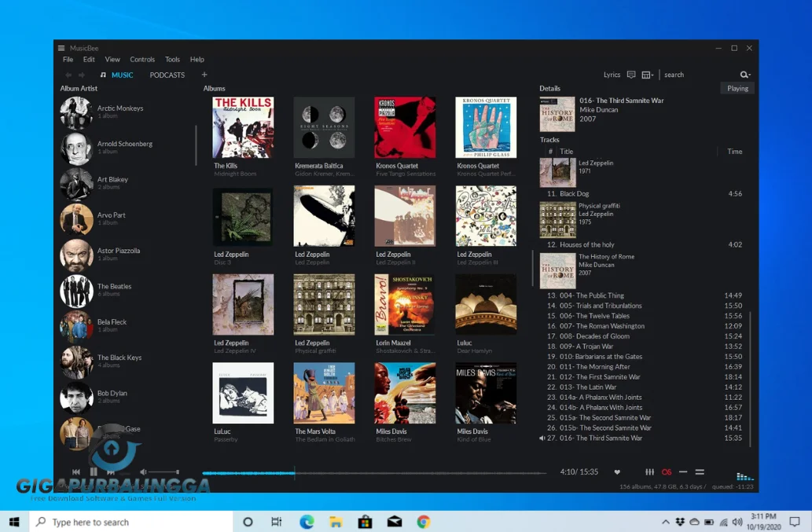
Task: Toggle the Playing panel button
Action: click(737, 88)
